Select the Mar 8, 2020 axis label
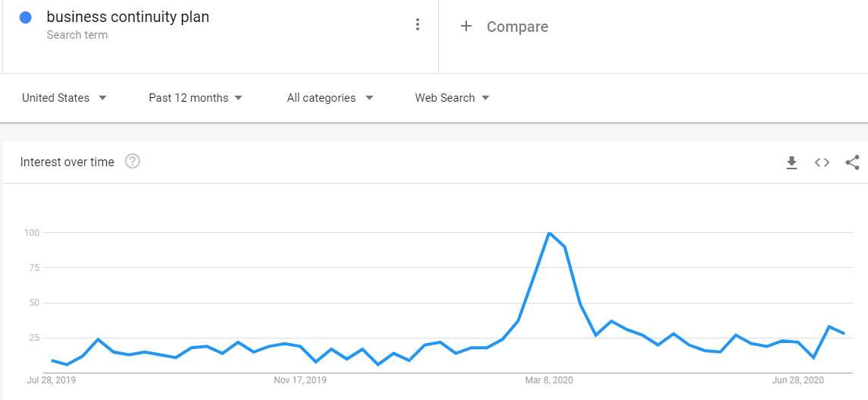 coord(549,380)
